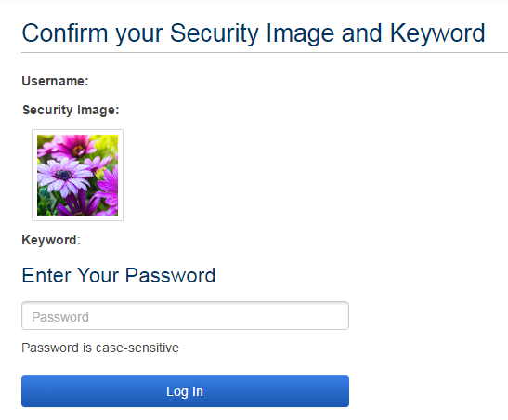This screenshot has height=420, width=508.
Task: Select the flower security image thumbnail
Action: [x=77, y=175]
